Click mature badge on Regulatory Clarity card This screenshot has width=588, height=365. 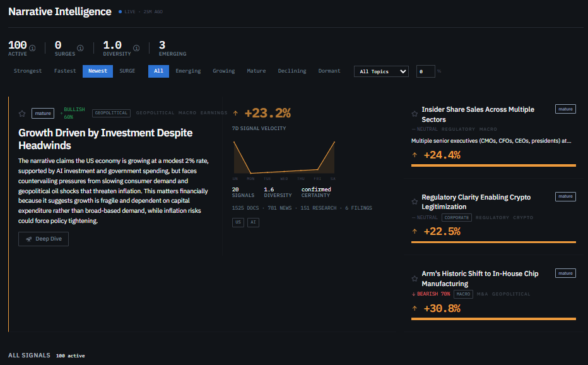[565, 196]
